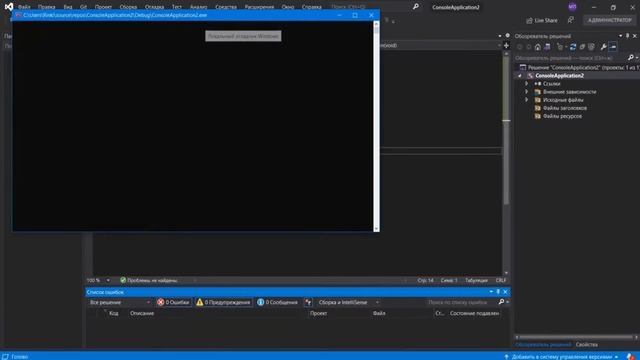The width and height of the screenshot is (640, 360).
Task: Click the Collapse All icon in Solution Explorer
Action: pos(582,47)
